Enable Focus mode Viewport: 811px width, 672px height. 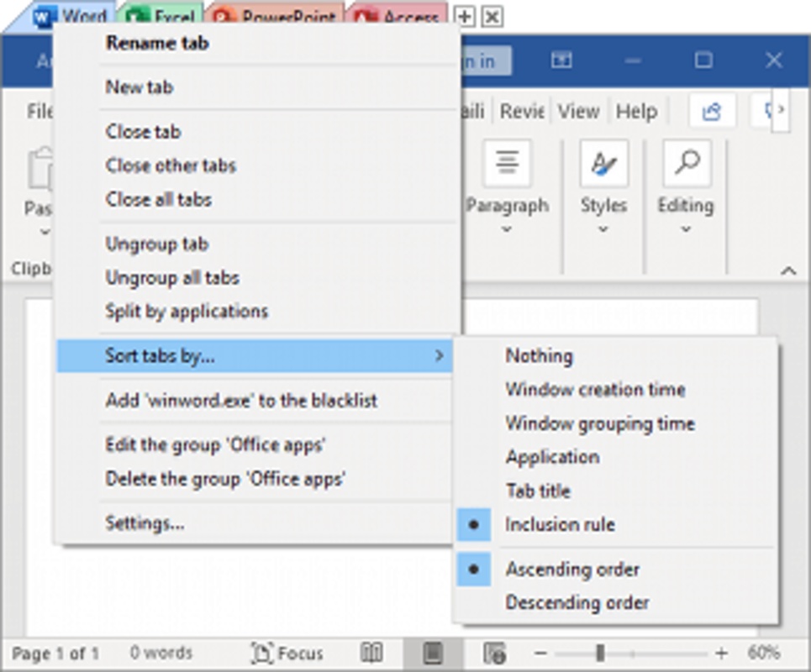(287, 654)
